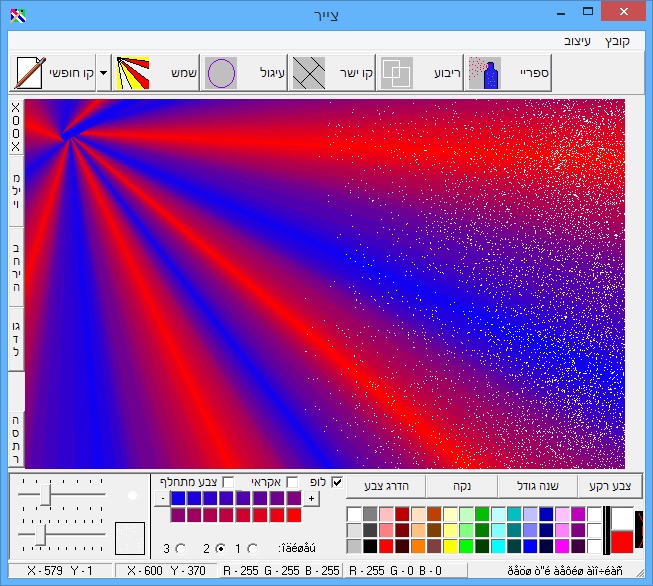
Task: Maximize the צייר window
Action: pyautogui.click(x=588, y=12)
